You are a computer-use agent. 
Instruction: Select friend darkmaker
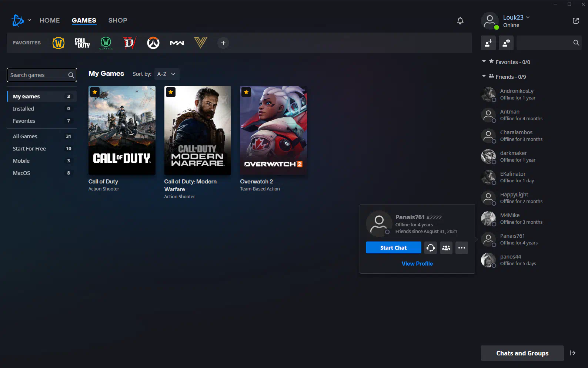[531, 156]
